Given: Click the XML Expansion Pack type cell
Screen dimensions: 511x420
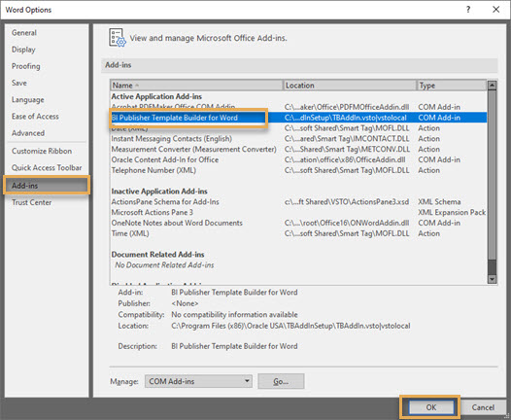Looking at the screenshot, I should pyautogui.click(x=452, y=213).
